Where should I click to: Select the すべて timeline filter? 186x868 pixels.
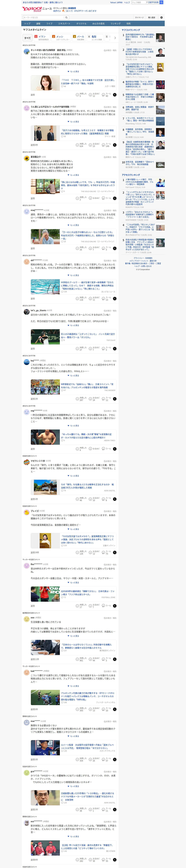tap(28, 38)
